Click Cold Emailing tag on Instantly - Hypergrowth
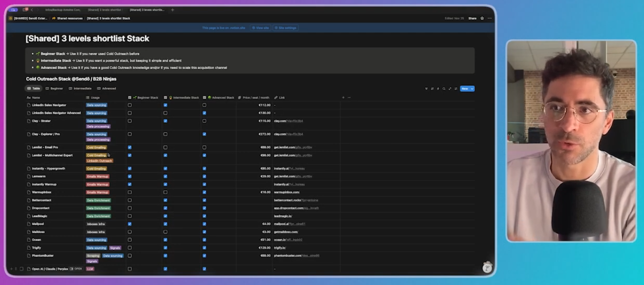The image size is (644, 285). [x=96, y=168]
